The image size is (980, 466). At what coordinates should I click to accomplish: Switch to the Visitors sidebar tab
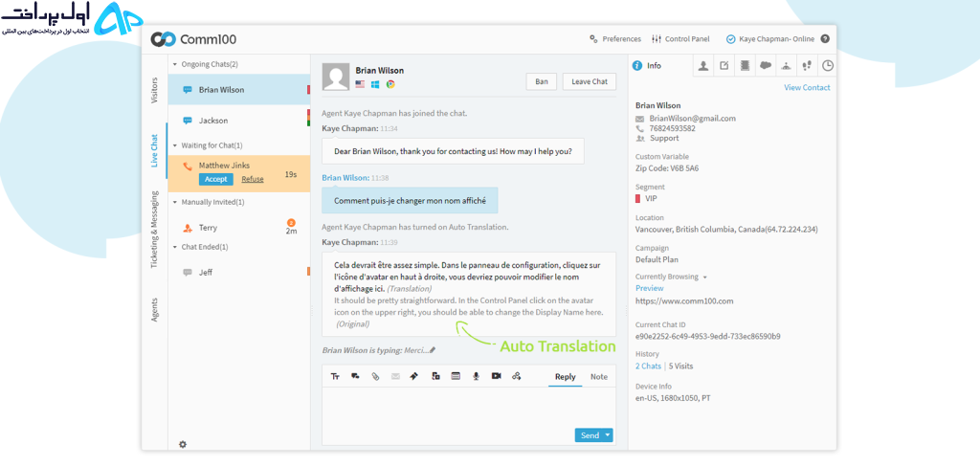point(154,90)
